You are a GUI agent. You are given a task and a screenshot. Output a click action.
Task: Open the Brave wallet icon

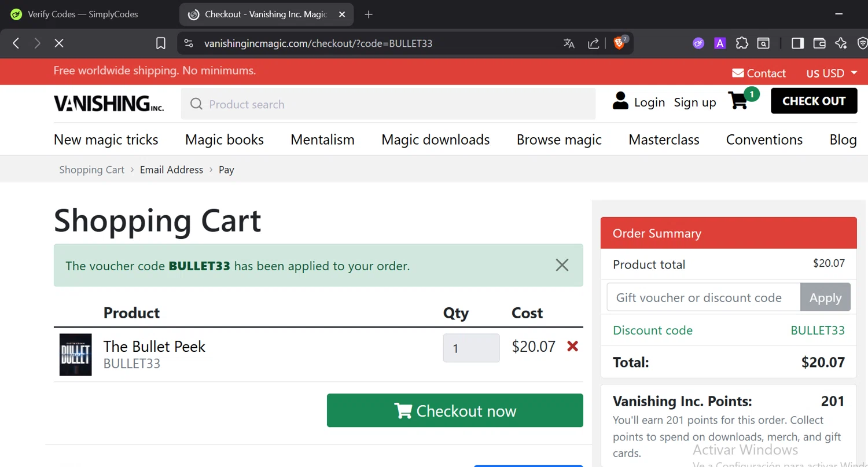[x=819, y=43]
